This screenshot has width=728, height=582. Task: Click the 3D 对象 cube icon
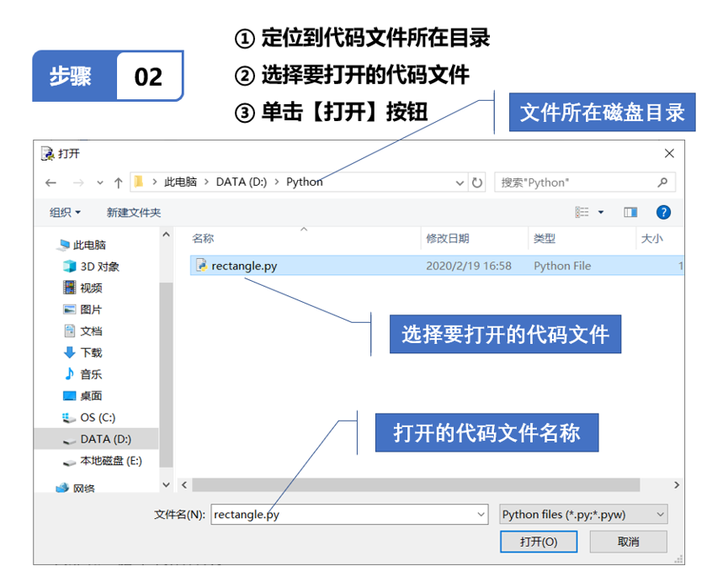[69, 267]
